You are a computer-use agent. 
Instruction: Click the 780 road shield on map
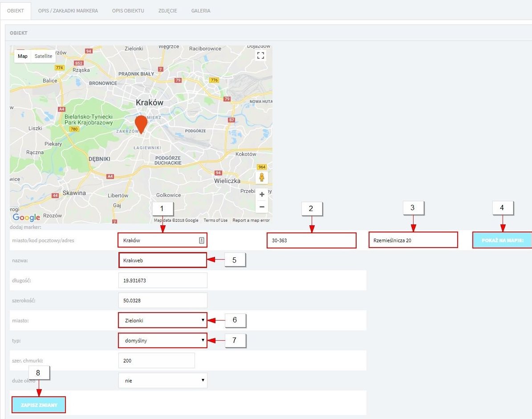tap(74, 129)
